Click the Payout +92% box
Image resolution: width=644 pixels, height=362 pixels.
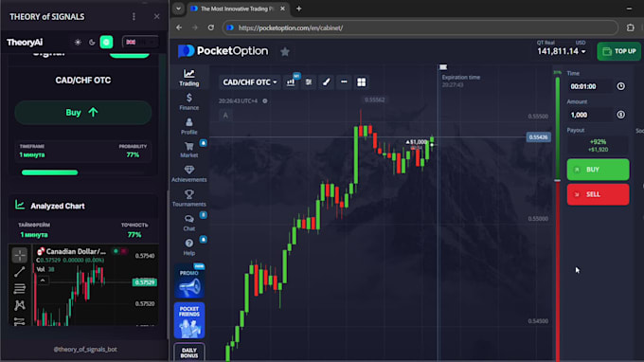point(598,145)
